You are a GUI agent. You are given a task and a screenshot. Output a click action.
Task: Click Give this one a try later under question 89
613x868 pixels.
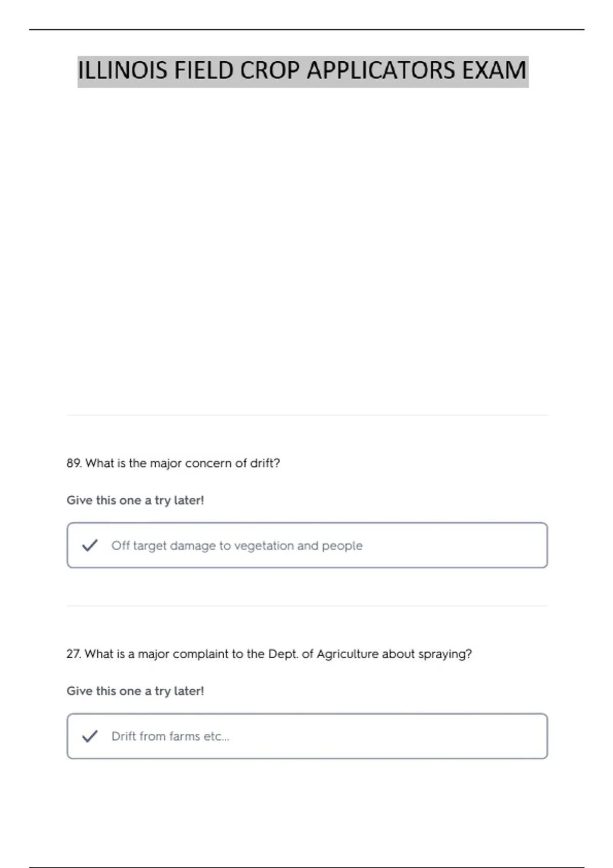(x=135, y=500)
